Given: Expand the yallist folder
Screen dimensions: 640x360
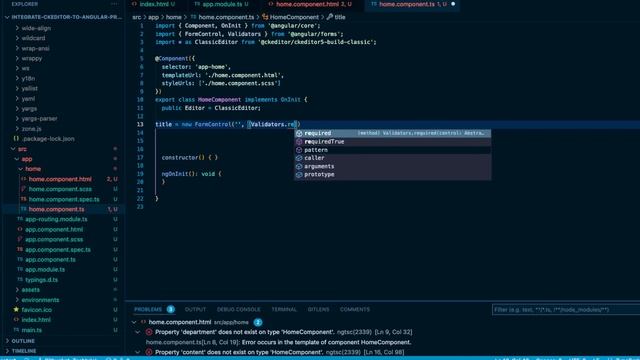Looking at the screenshot, I should [x=29, y=88].
